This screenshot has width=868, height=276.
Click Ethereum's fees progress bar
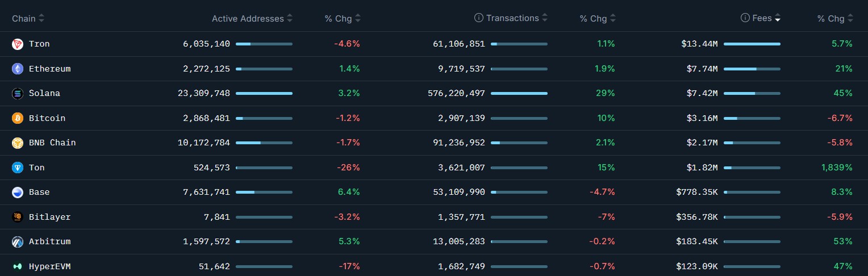[752, 69]
